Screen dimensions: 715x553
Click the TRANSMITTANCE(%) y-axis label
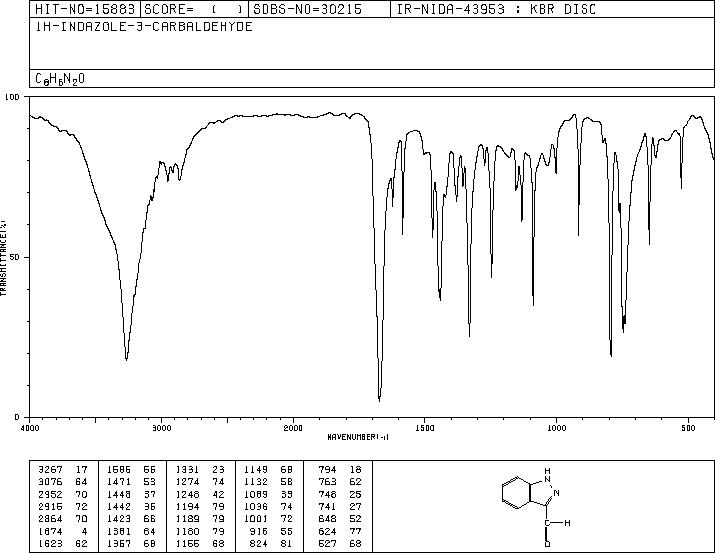(x=3, y=257)
